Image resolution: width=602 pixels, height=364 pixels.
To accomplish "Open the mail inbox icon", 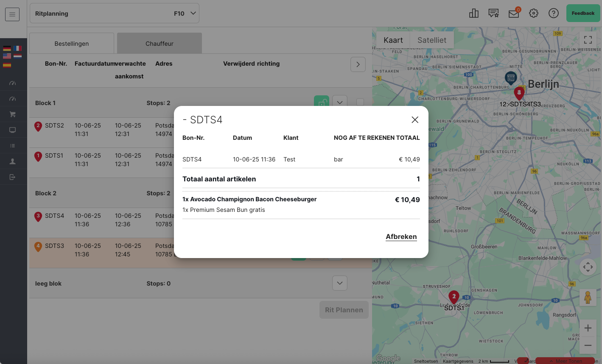I will point(514,14).
